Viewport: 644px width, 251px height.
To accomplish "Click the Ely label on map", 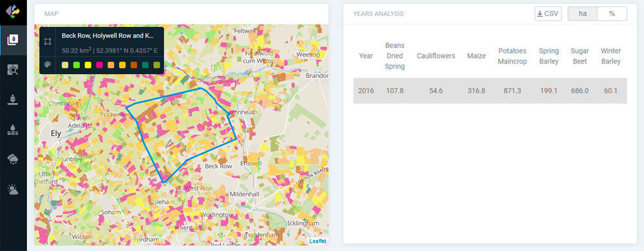I will click(x=55, y=133).
